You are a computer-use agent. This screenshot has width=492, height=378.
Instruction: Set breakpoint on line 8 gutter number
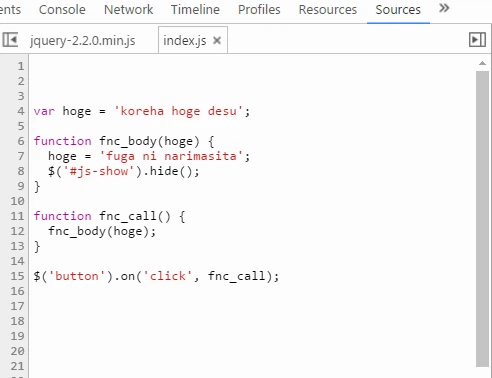tap(21, 171)
